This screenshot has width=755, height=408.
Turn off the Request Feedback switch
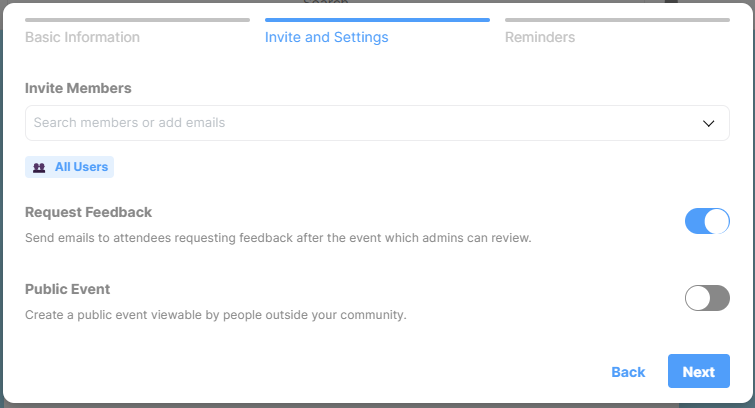tap(707, 221)
